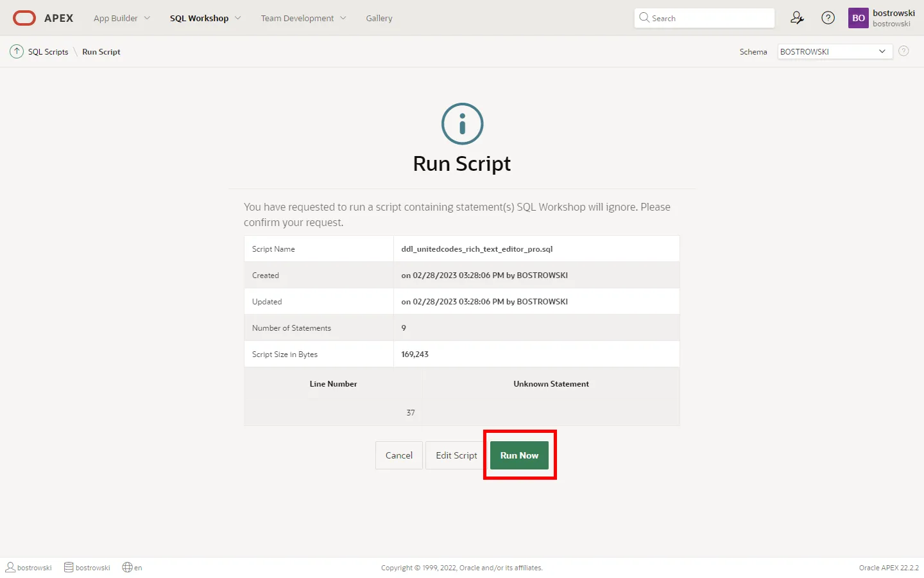Go to SQL Scripts breadcrumb
Image resolution: width=924 pixels, height=578 pixels.
coord(48,52)
